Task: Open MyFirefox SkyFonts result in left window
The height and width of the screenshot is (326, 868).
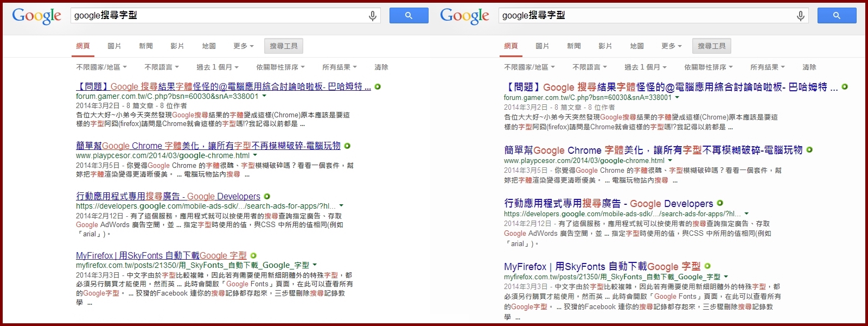Action: pyautogui.click(x=161, y=255)
